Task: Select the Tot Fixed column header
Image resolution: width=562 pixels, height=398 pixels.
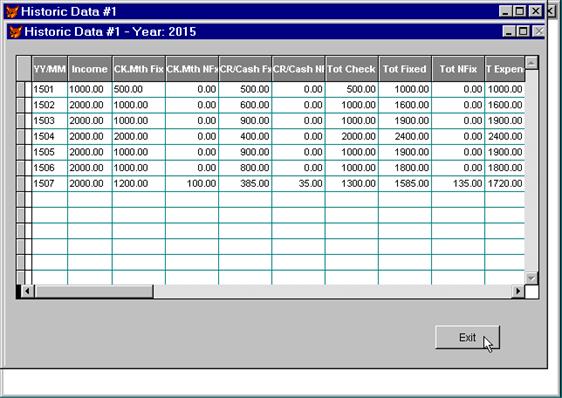Action: pos(405,69)
